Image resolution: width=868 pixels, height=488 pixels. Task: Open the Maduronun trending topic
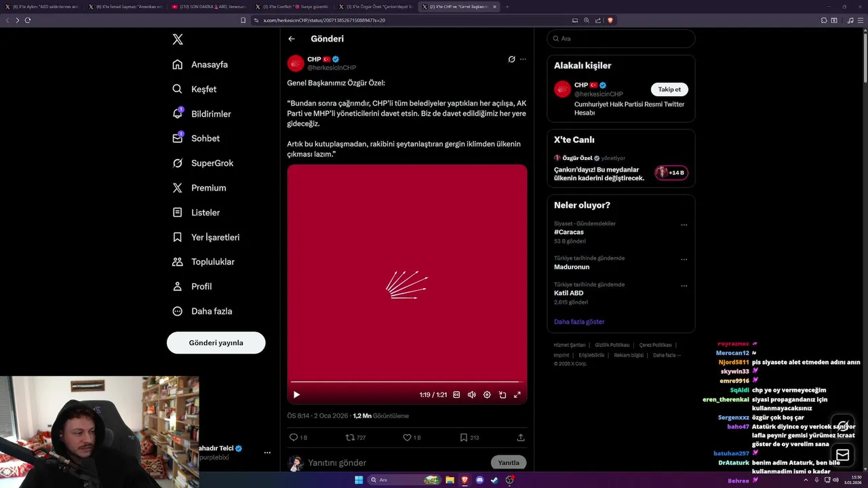coord(572,267)
